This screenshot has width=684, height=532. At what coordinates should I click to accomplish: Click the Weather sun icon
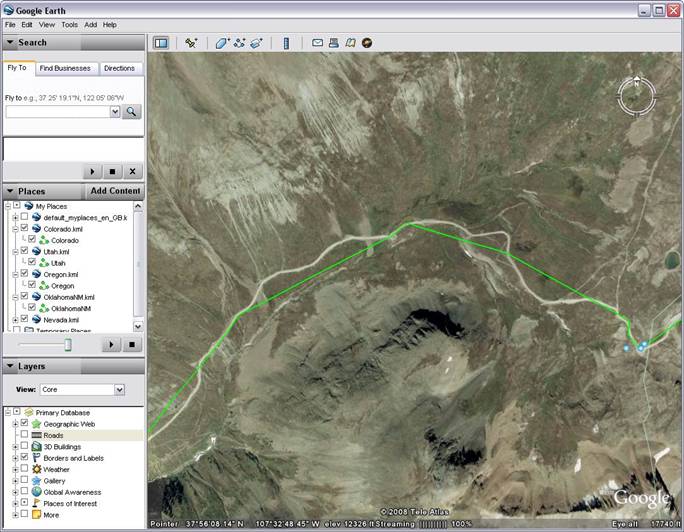37,469
